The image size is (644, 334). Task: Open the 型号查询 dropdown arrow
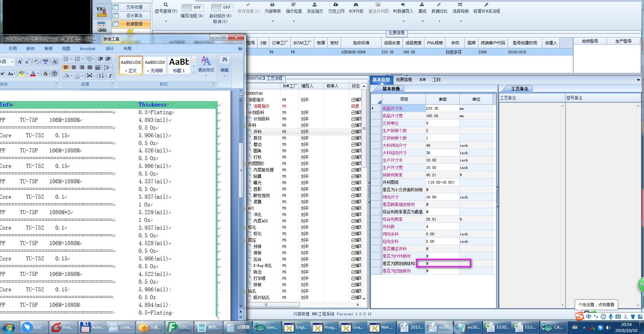point(166,21)
